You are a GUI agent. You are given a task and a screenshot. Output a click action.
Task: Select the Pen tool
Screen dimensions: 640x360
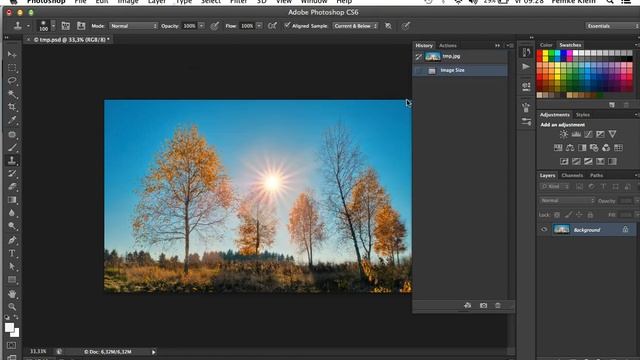[12, 240]
